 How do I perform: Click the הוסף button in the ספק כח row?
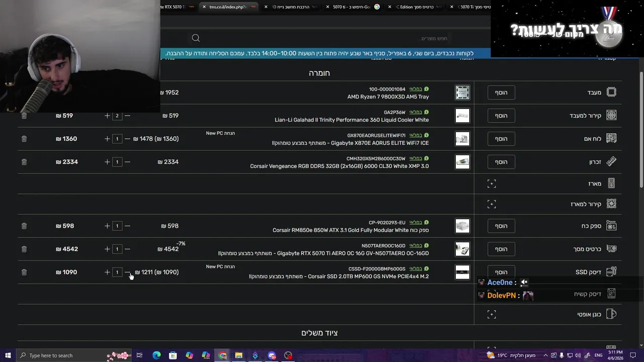(501, 226)
